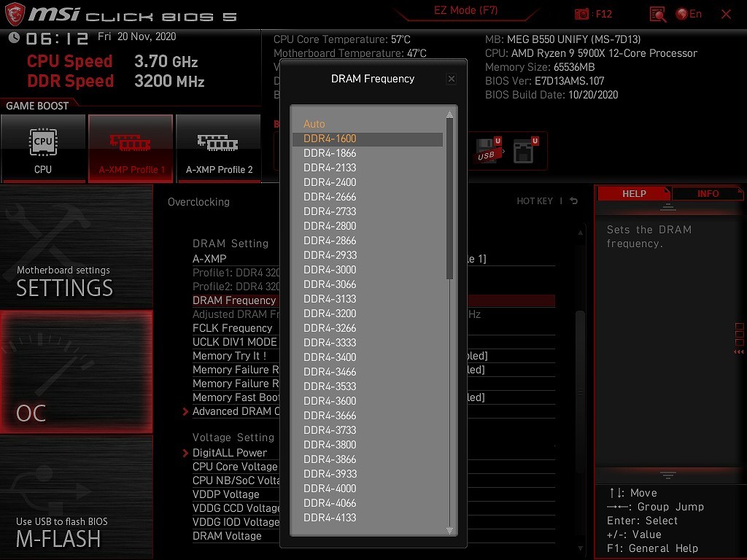
Task: Click the DRAM Frequency list scrollbar down arrow
Action: pos(450,530)
